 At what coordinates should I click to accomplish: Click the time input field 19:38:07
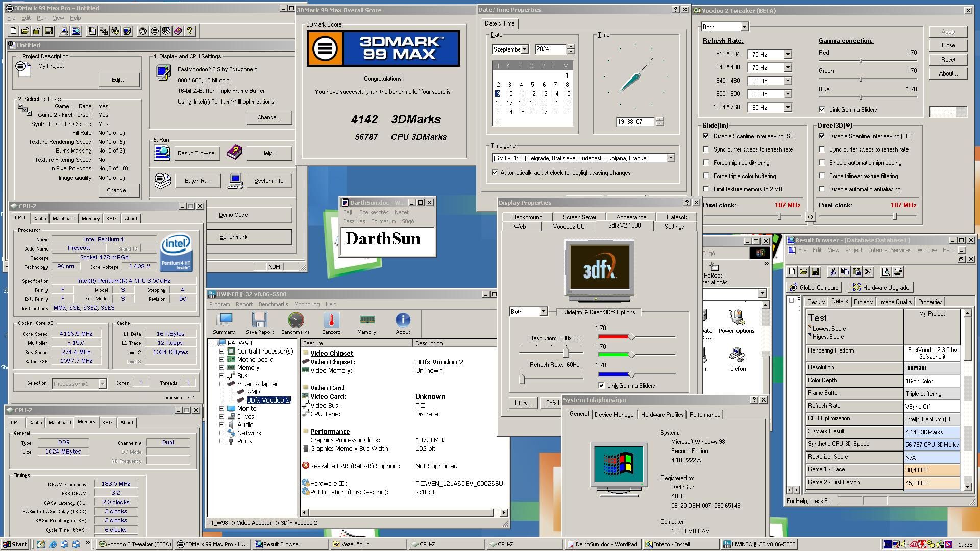tap(635, 122)
